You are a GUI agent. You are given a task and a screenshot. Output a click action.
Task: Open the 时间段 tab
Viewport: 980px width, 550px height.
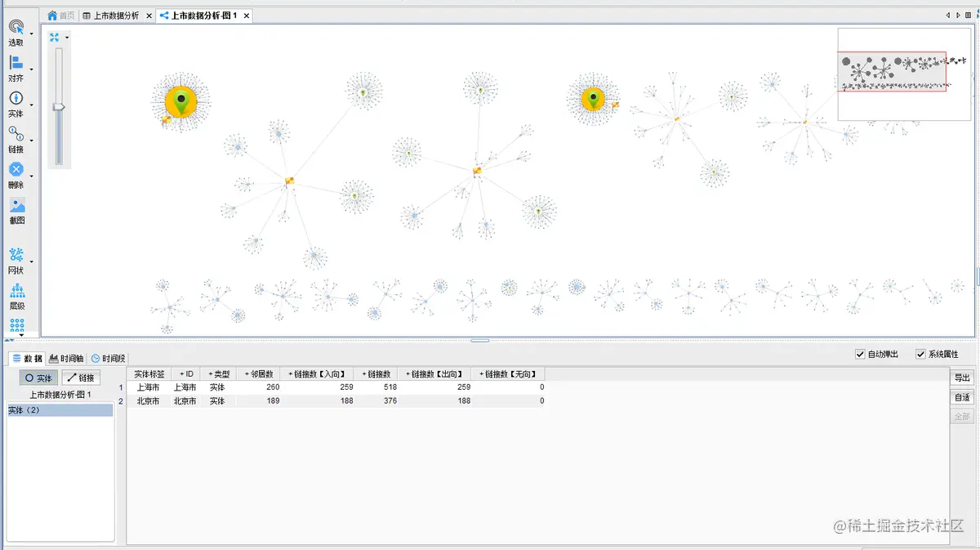coord(109,358)
